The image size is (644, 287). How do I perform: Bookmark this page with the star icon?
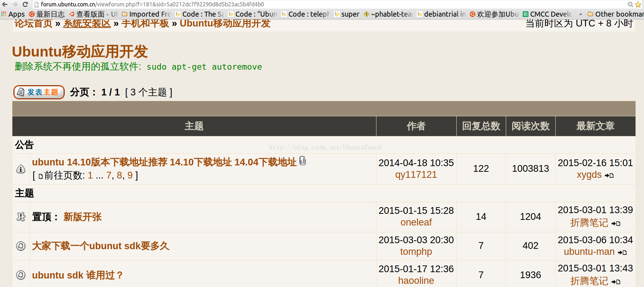pos(638,4)
